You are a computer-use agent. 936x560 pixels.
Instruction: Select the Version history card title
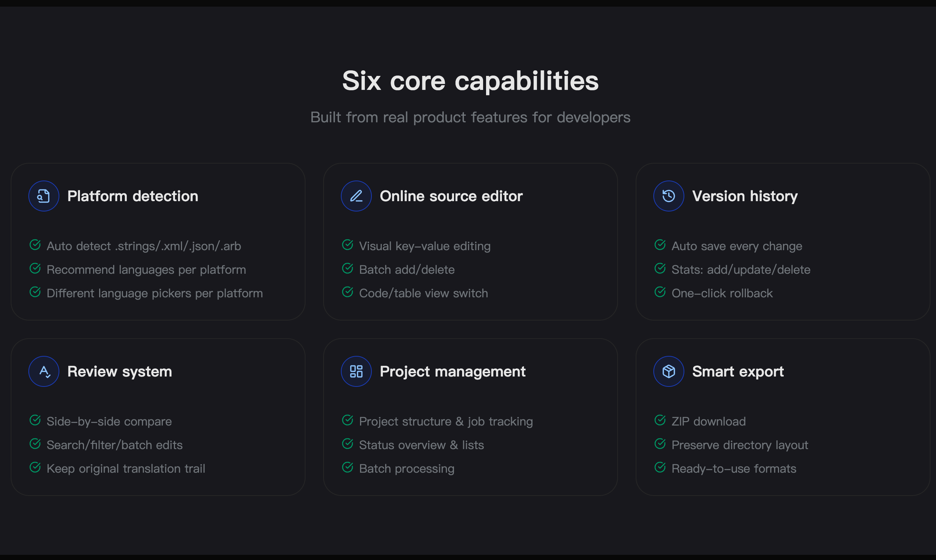coord(745,196)
